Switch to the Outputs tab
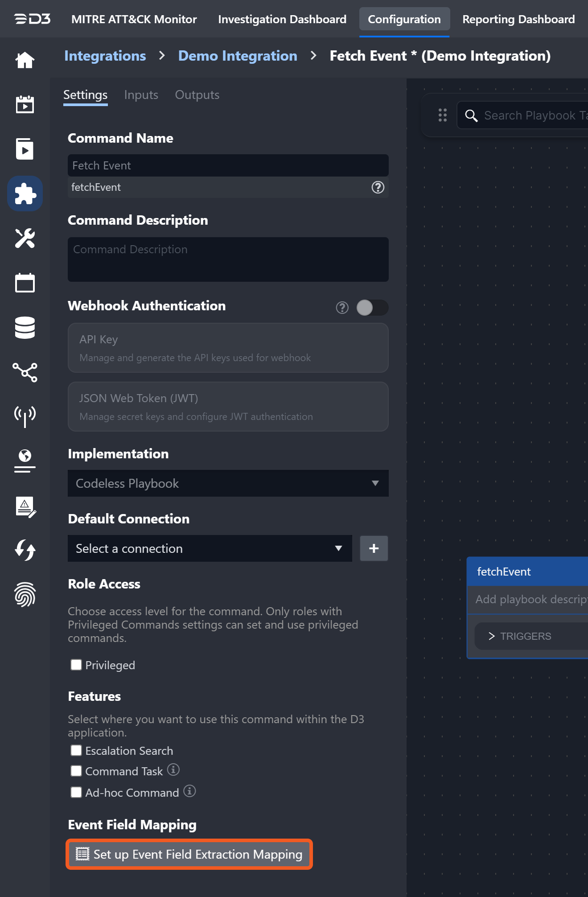The height and width of the screenshot is (897, 588). click(197, 95)
